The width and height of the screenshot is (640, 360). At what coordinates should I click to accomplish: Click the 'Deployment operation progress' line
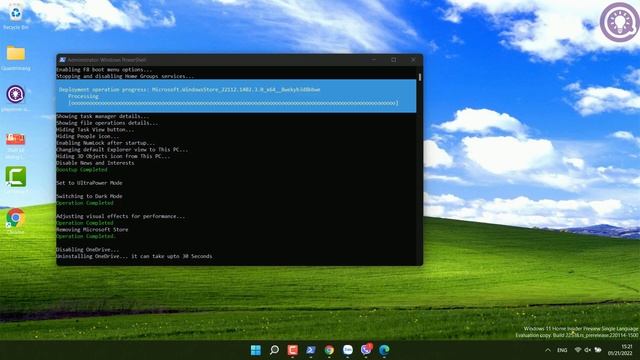point(189,89)
